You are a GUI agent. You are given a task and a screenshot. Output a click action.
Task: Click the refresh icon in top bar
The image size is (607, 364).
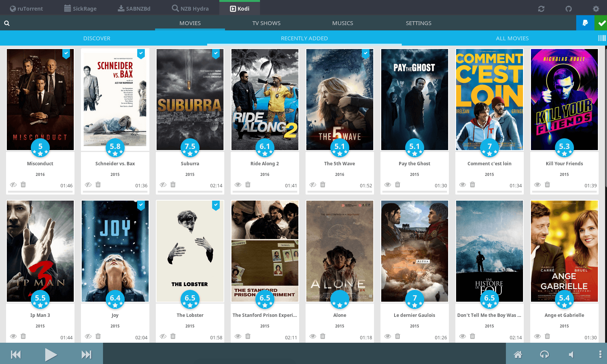tap(541, 9)
